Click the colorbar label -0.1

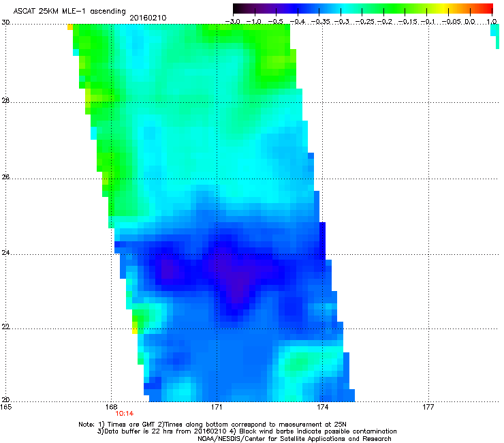(x=428, y=22)
